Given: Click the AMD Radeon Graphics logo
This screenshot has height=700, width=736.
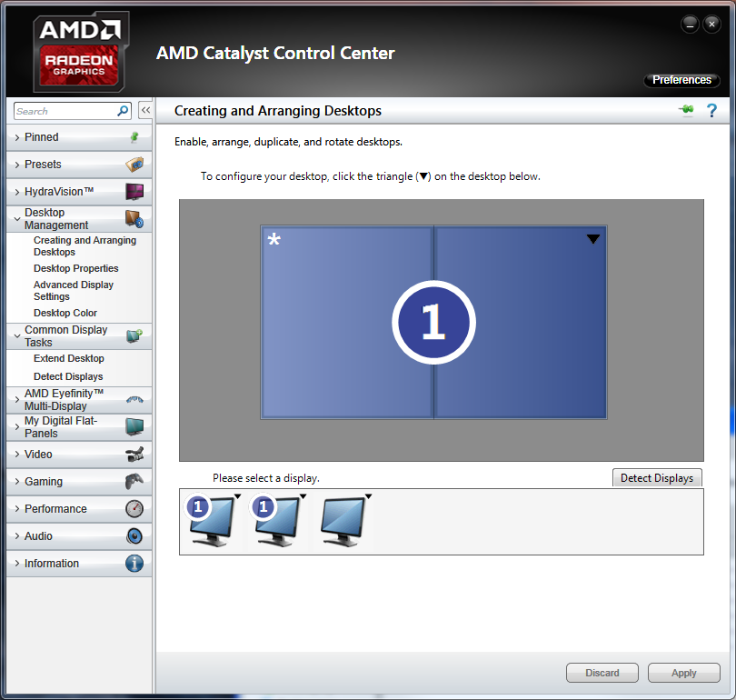Looking at the screenshot, I should tap(81, 52).
